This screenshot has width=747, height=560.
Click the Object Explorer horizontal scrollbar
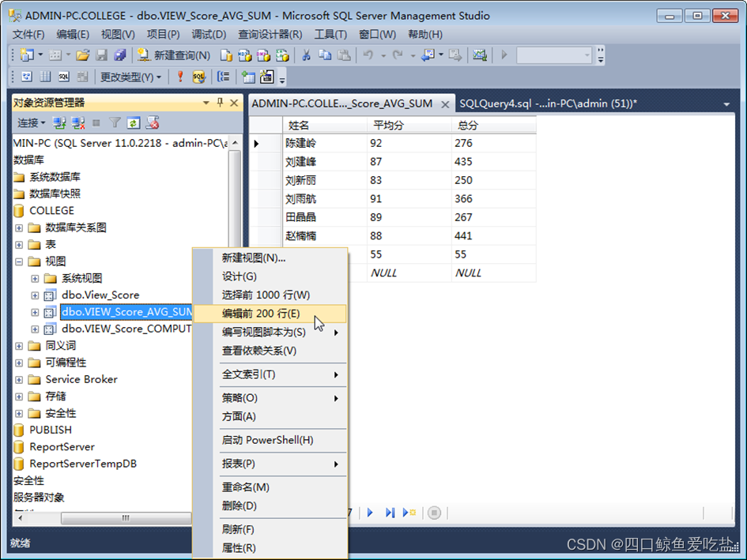(126, 517)
